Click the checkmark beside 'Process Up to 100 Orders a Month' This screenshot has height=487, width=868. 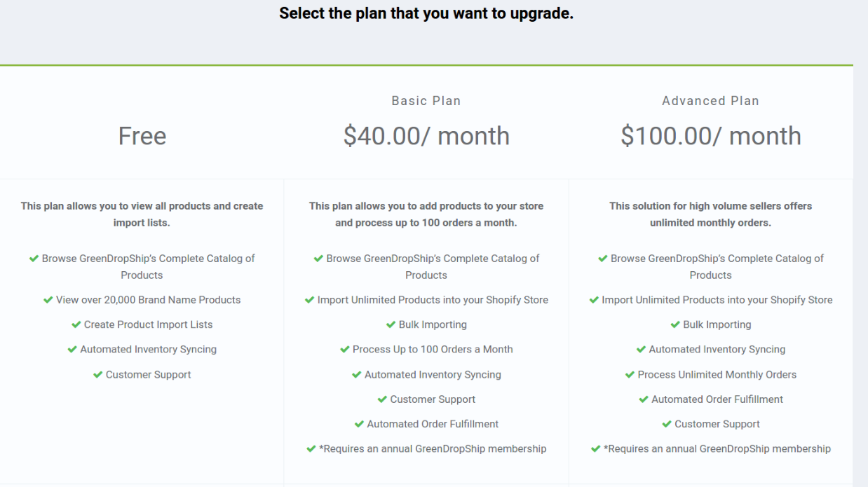click(x=345, y=350)
